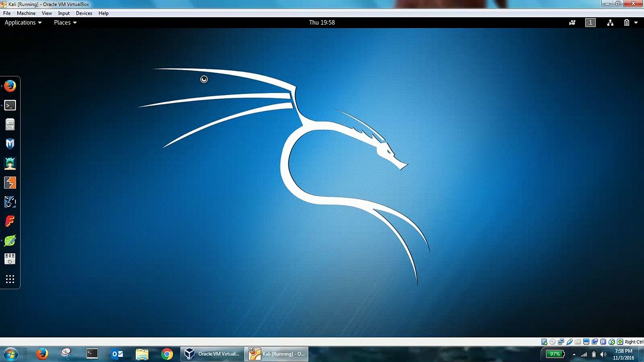Click the Show desktop button
Viewport: 644px width, 362px height.
tap(641, 354)
